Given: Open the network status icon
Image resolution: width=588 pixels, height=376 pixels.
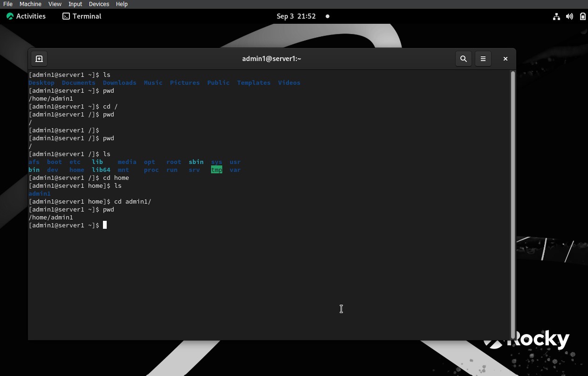Looking at the screenshot, I should click(556, 16).
